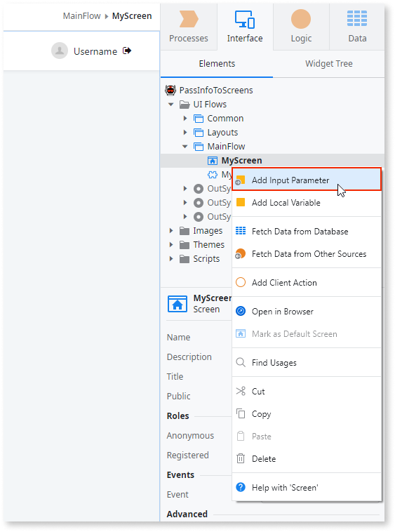Viewport: 395px width, 532px height.
Task: Click the Help question mark icon
Action: point(241,487)
